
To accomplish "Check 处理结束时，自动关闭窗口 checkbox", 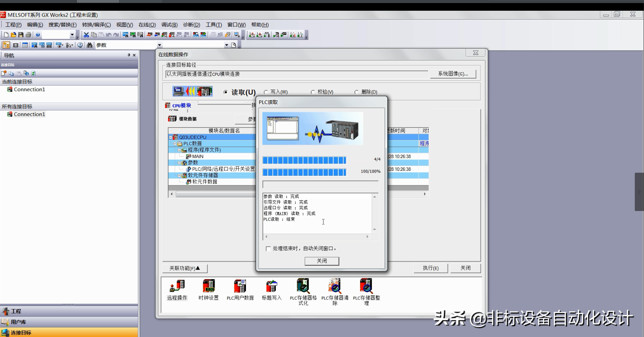I will point(268,249).
